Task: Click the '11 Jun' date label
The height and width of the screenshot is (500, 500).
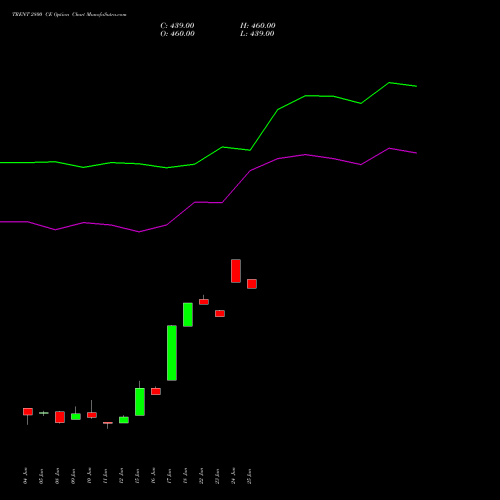Action: [106, 476]
